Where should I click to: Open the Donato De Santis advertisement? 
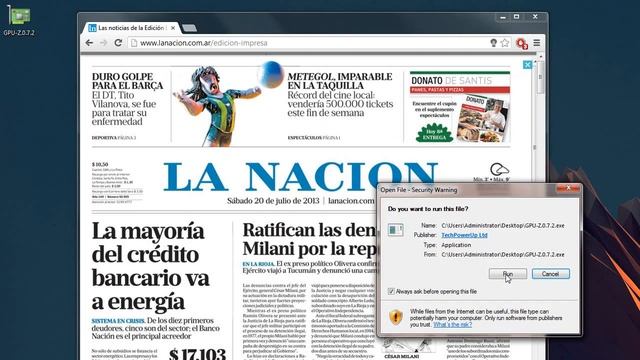[x=460, y=107]
